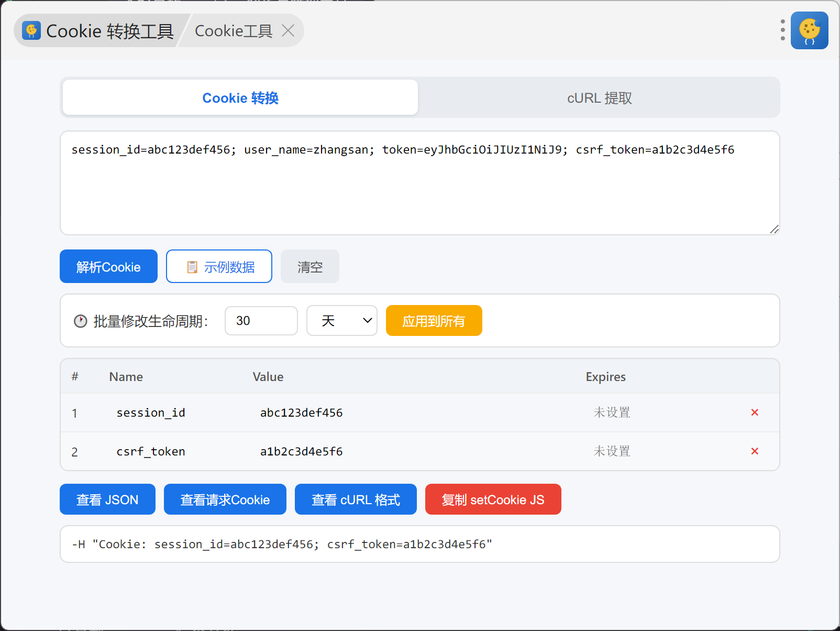This screenshot has height=631, width=840.
Task: Load sample data with 示例数据
Action: (x=219, y=267)
